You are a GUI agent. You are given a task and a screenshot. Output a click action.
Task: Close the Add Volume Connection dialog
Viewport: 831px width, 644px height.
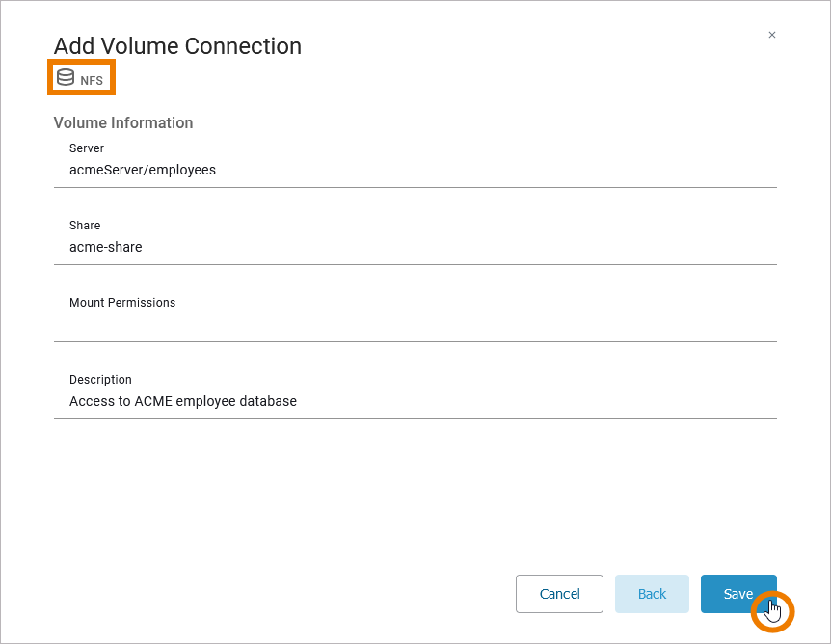[771, 35]
